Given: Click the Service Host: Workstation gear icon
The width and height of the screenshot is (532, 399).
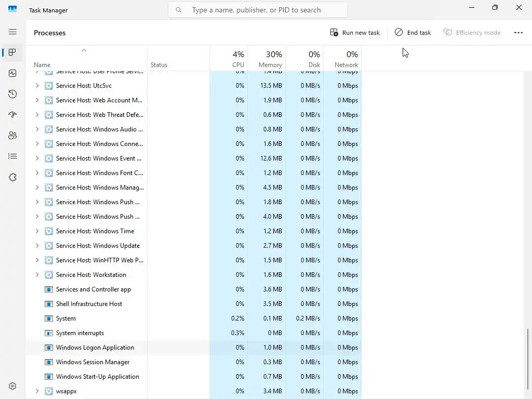Looking at the screenshot, I should 49,275.
